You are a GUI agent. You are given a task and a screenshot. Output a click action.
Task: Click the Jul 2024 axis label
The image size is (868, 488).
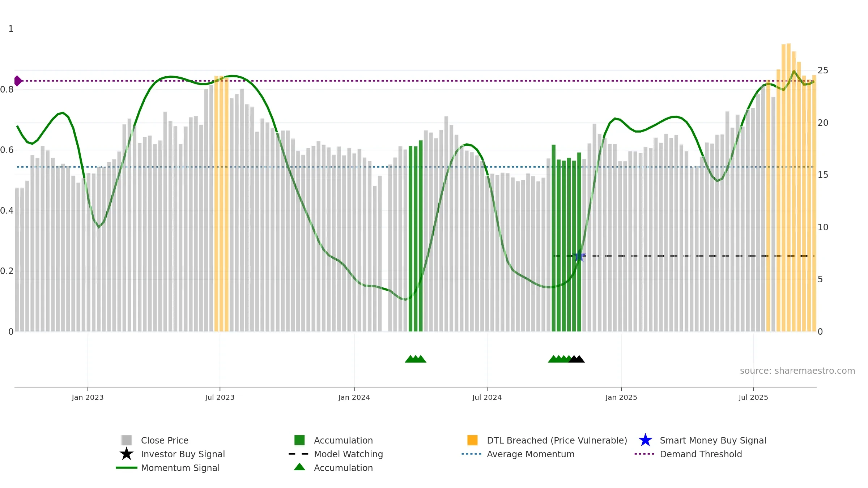click(x=487, y=398)
